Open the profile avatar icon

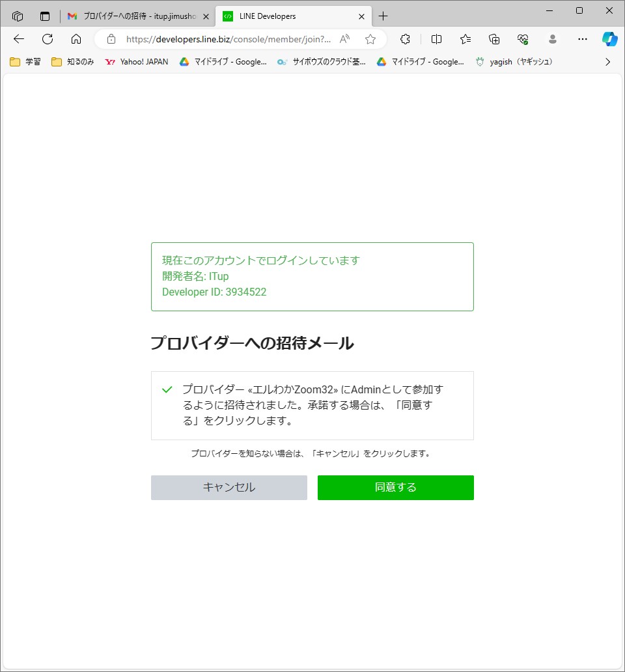point(553,39)
